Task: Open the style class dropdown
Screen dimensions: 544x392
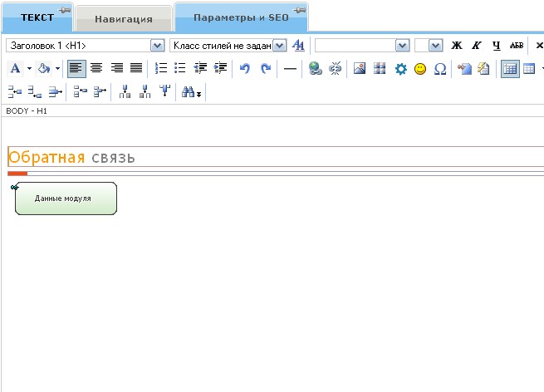Action: [279, 46]
